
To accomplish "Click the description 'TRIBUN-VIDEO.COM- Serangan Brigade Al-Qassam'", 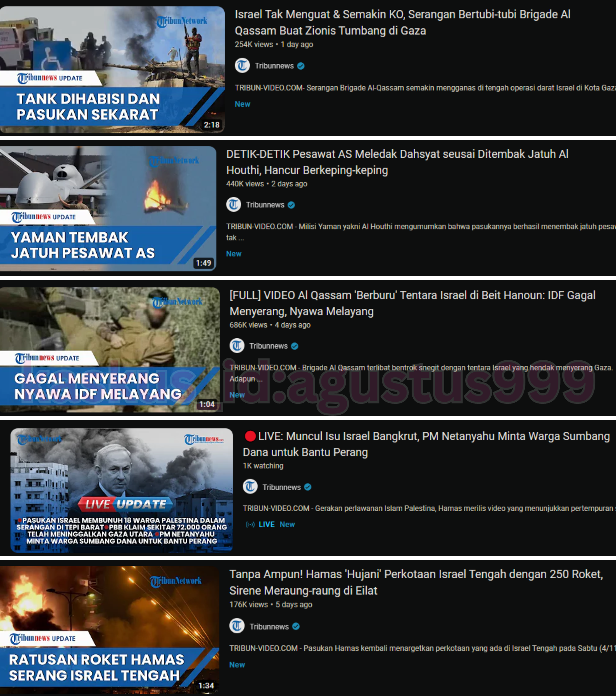I will [425, 88].
